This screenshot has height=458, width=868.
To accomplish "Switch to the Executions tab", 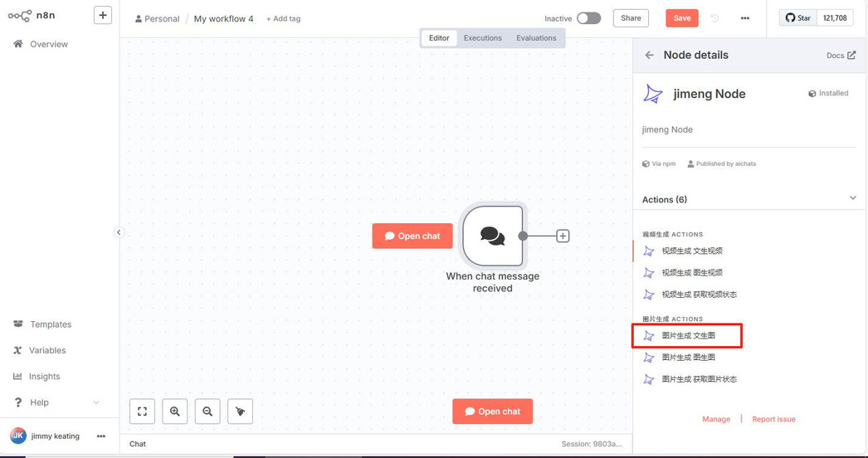I will 483,38.
